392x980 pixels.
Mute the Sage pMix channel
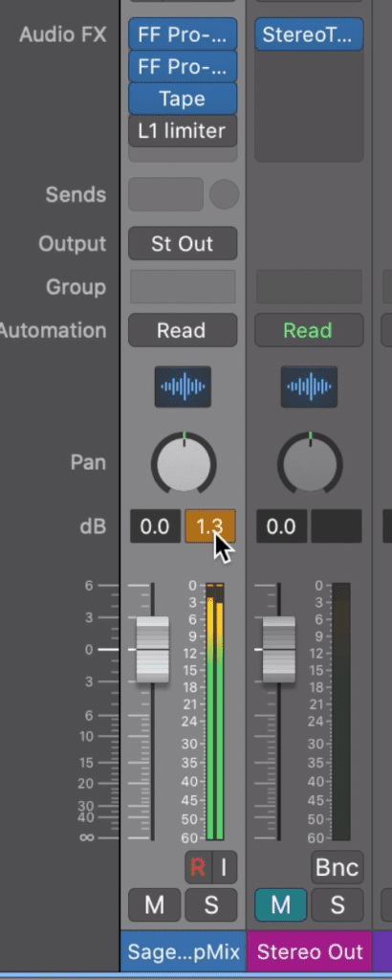click(x=155, y=904)
